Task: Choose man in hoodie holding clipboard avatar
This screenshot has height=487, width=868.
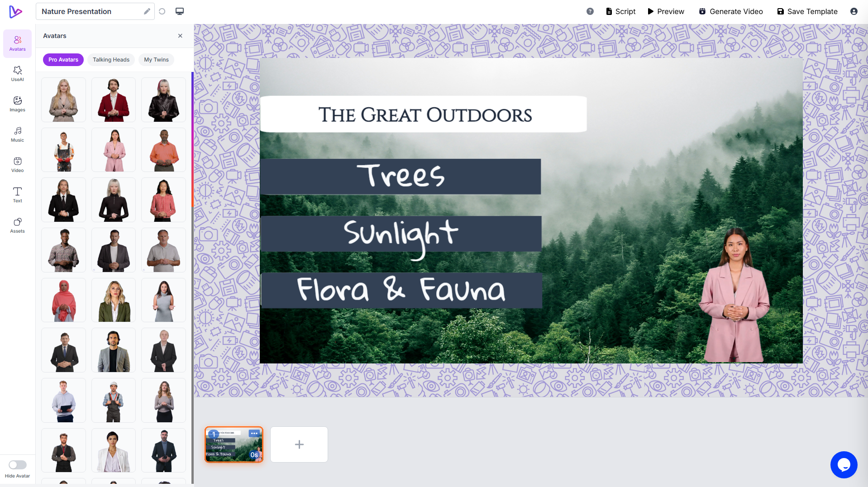Action: 63,400
